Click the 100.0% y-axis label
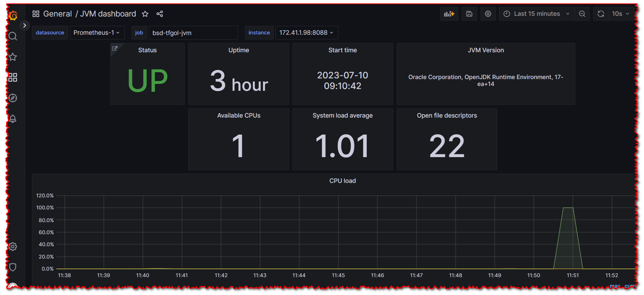 45,208
